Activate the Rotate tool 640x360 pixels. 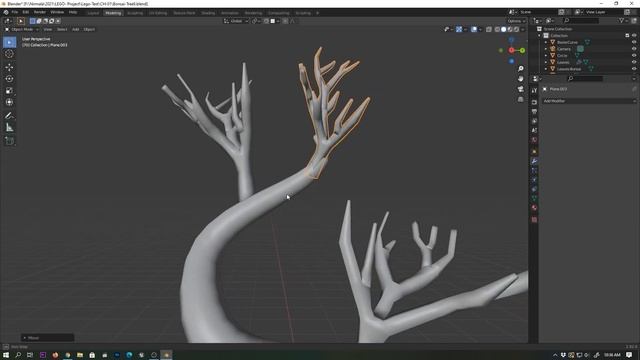coord(9,79)
